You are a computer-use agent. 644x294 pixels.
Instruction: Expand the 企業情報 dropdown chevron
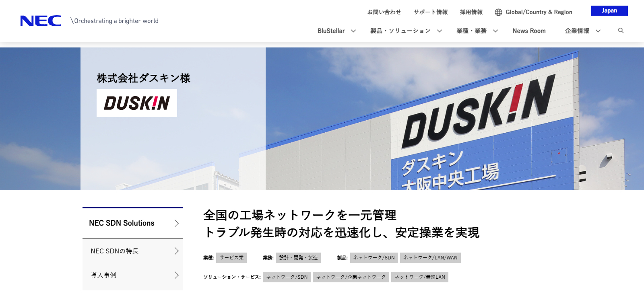(598, 31)
